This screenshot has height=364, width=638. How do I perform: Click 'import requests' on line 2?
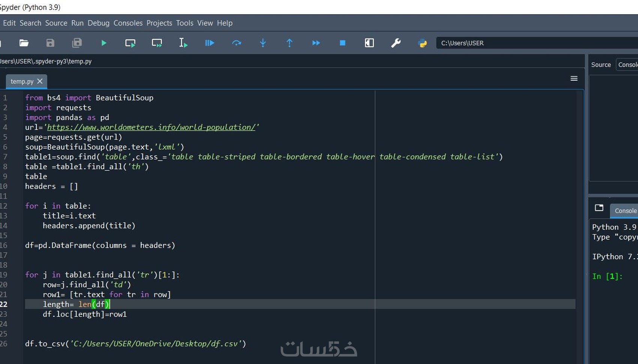[x=58, y=108]
